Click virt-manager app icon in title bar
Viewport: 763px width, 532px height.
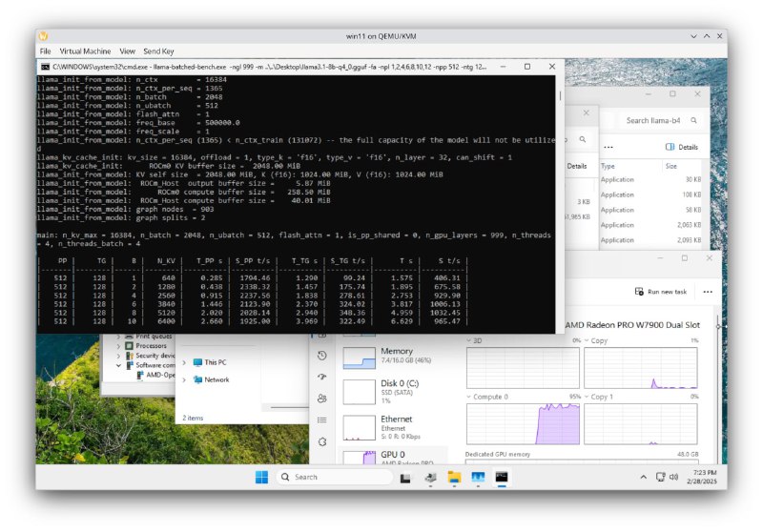coord(43,36)
